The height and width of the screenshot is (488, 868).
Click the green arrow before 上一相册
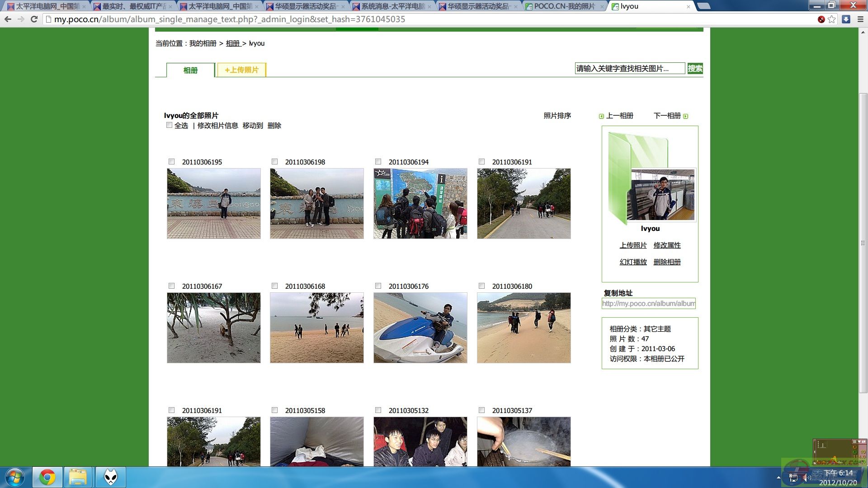click(x=602, y=116)
